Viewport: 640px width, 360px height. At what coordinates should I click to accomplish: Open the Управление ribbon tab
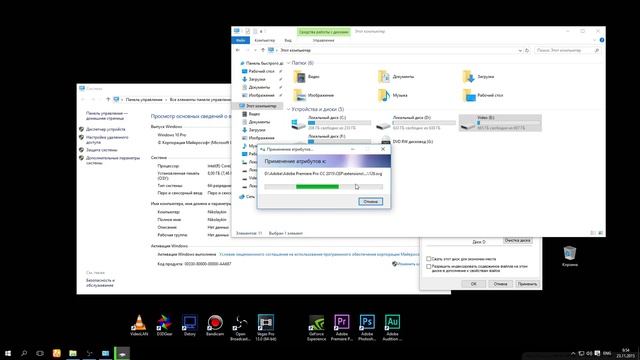coord(323,40)
